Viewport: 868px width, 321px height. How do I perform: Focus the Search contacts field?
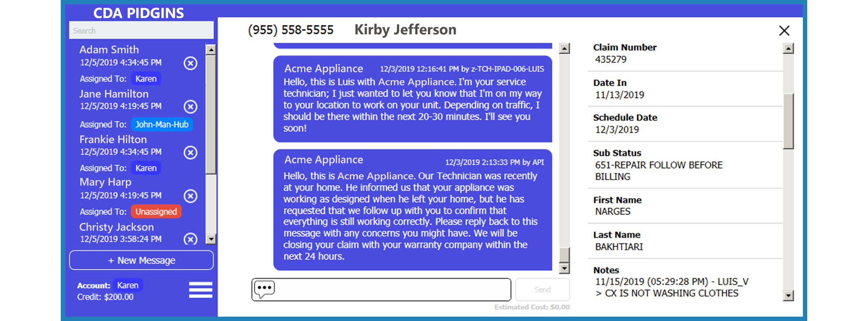[x=141, y=30]
